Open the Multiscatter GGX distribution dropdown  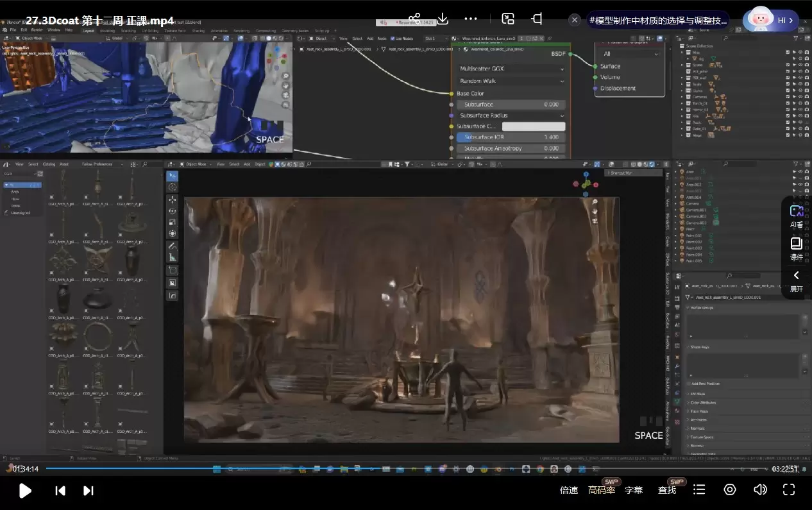click(512, 69)
